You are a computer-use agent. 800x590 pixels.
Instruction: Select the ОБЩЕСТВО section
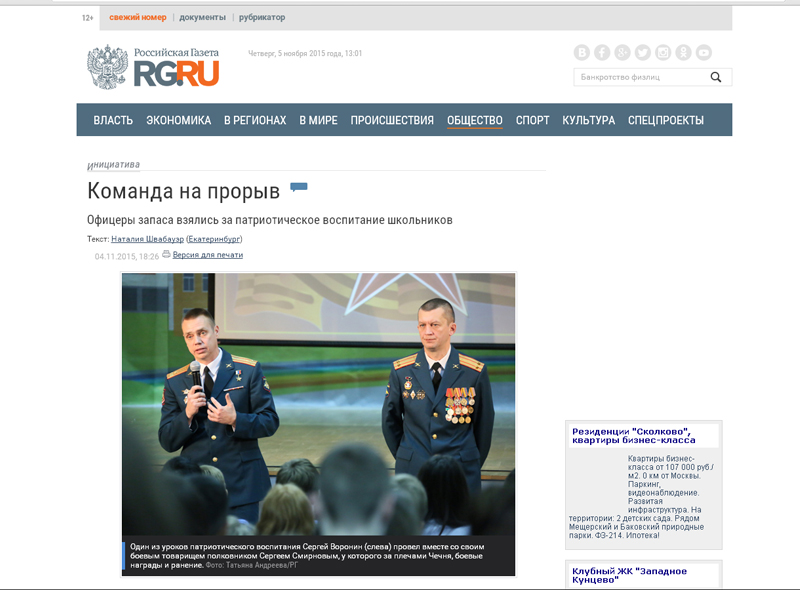(475, 120)
